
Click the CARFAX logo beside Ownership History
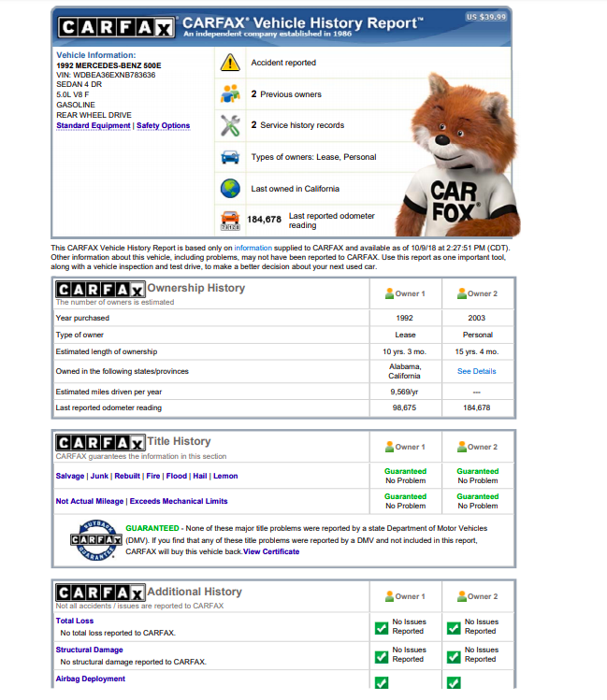click(x=100, y=290)
